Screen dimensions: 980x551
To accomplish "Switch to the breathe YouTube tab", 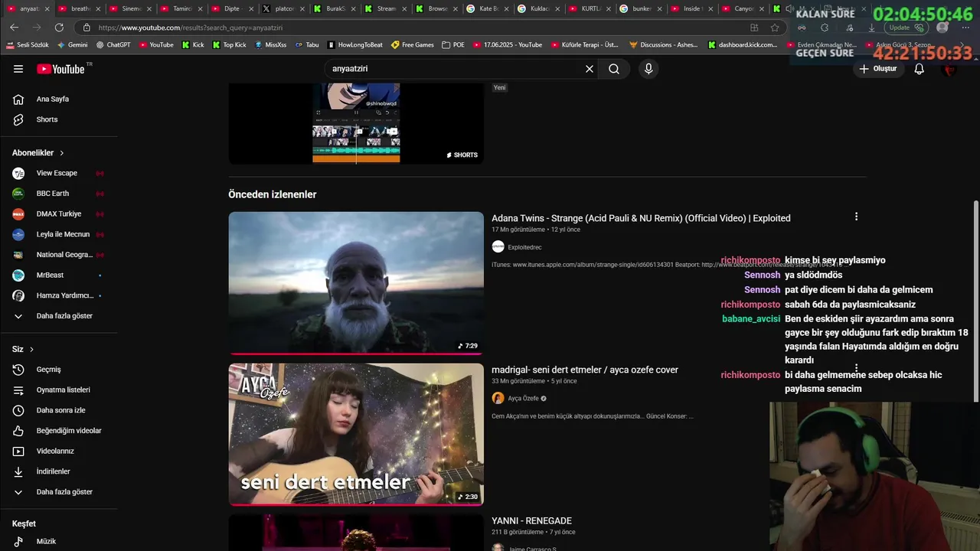I will pos(79,8).
